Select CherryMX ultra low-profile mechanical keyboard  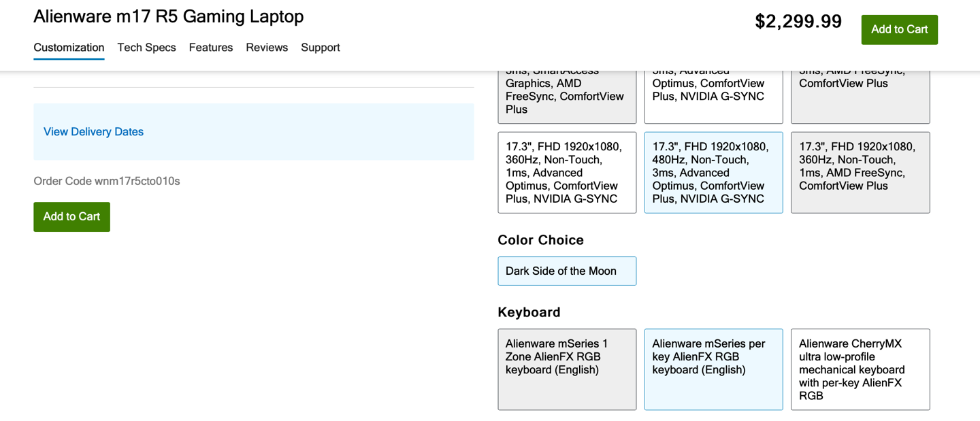coord(860,370)
